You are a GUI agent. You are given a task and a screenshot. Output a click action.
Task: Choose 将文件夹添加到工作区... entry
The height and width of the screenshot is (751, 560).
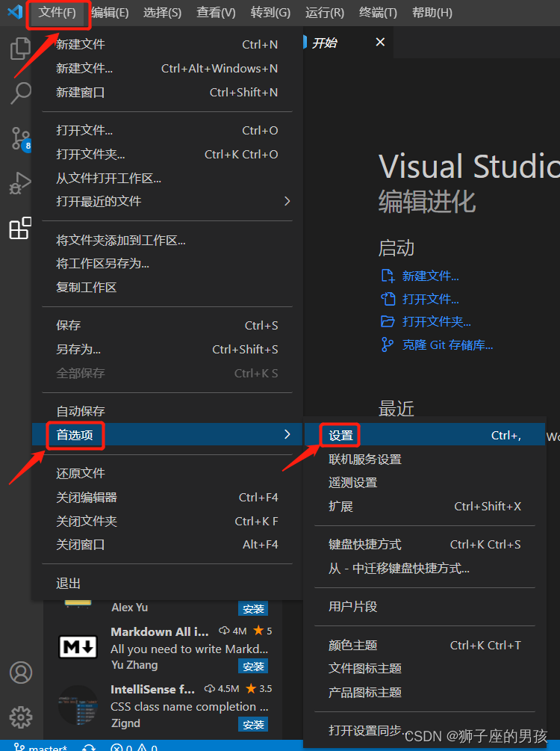click(x=167, y=240)
